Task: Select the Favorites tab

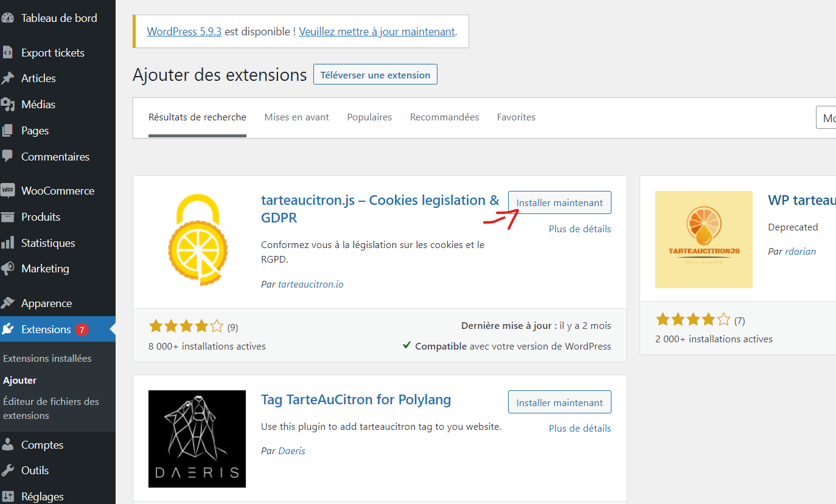Action: (516, 117)
